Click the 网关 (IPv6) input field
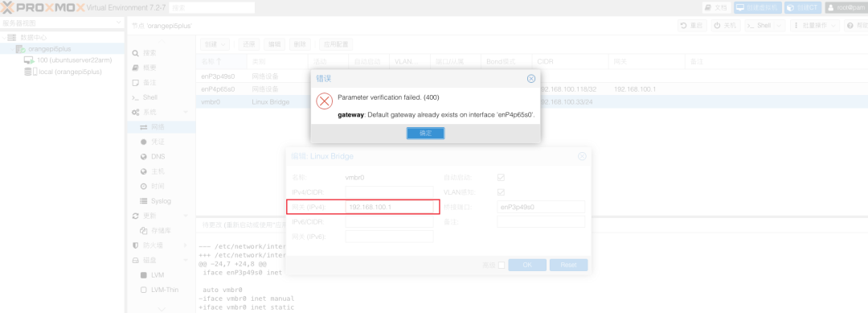Viewport: 868px width, 313px height. coord(389,237)
